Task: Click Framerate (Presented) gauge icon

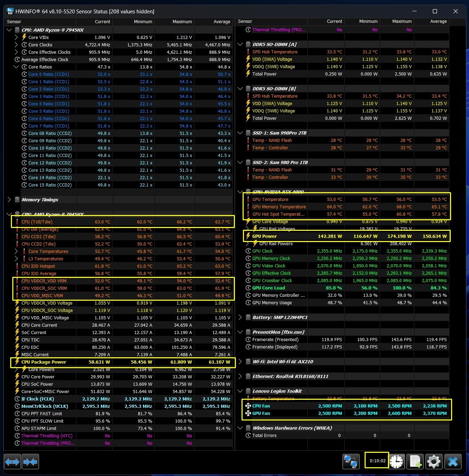Action: tap(248, 339)
